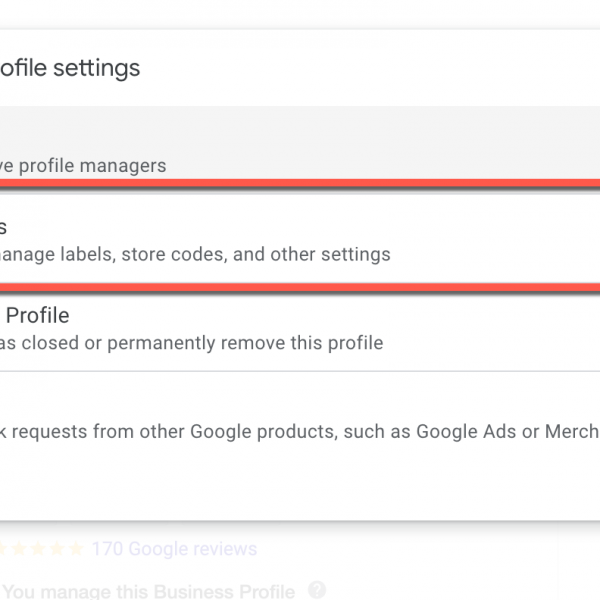The height and width of the screenshot is (600, 600).
Task: Click the 'manage labels, store codes' description text
Action: pyautogui.click(x=195, y=254)
